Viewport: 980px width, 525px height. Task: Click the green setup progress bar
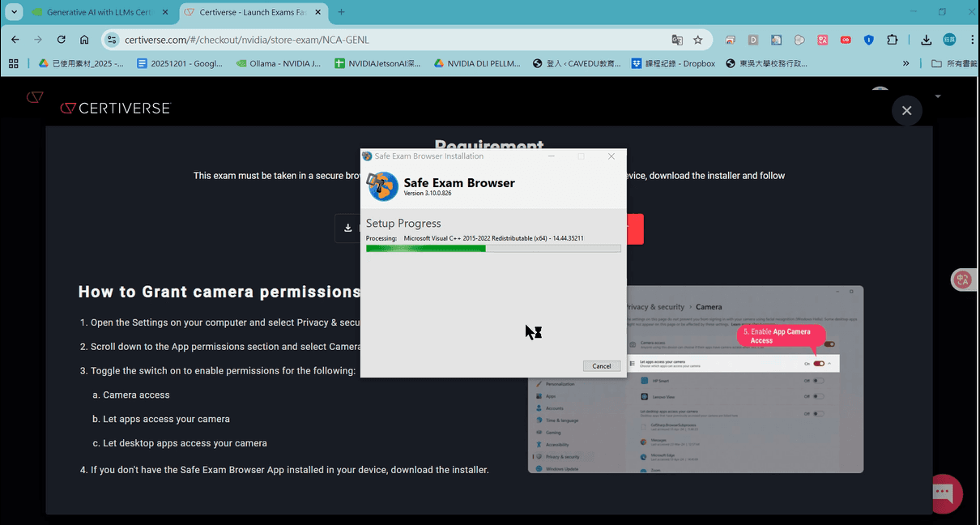click(x=493, y=249)
